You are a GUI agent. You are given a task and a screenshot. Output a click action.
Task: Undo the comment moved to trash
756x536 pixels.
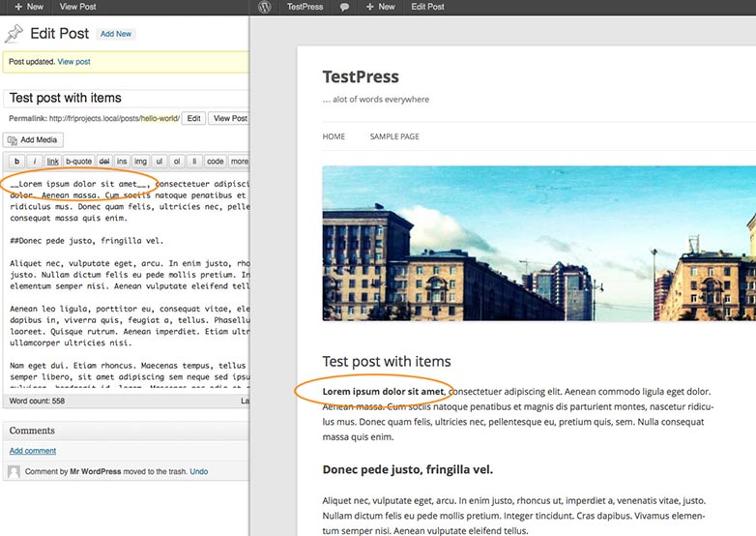point(198,471)
